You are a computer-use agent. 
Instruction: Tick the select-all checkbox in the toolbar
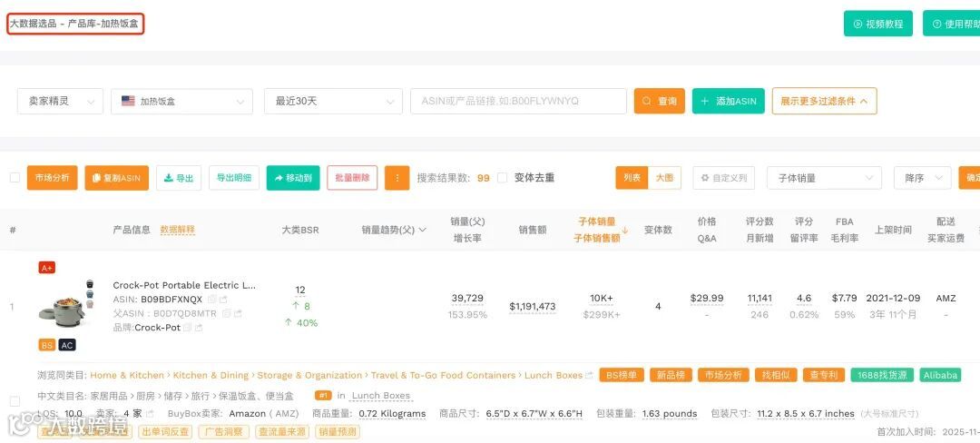(15, 177)
